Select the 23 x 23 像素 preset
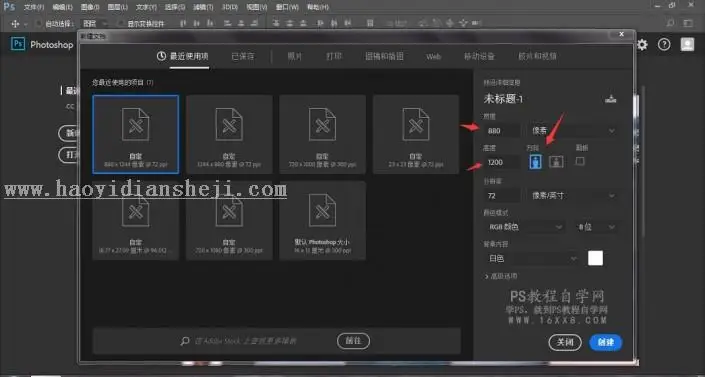This screenshot has height=377, width=705. tap(416, 134)
